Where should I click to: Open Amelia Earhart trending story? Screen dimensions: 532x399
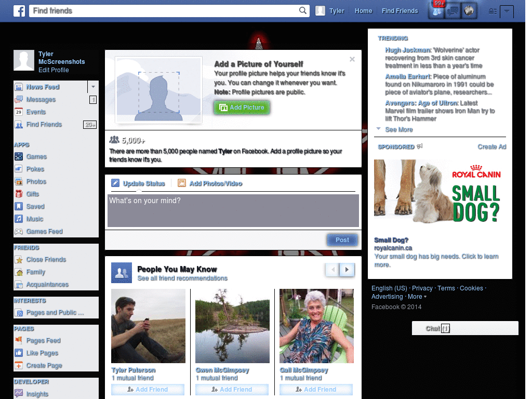point(408,77)
